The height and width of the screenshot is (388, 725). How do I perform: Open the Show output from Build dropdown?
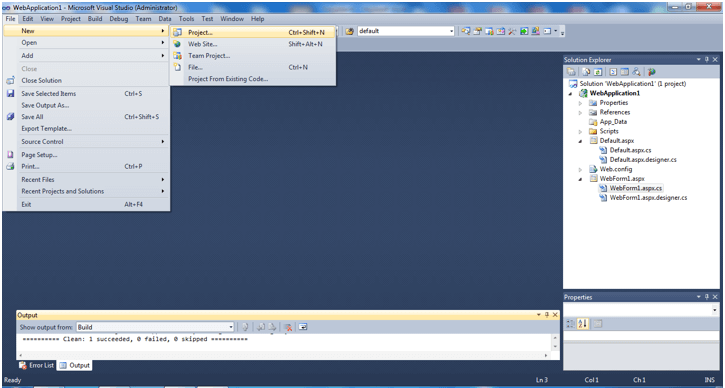coord(231,327)
